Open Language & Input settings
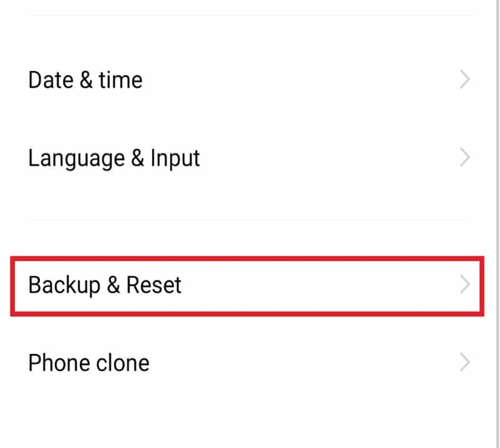This screenshot has height=448, width=500. click(248, 158)
